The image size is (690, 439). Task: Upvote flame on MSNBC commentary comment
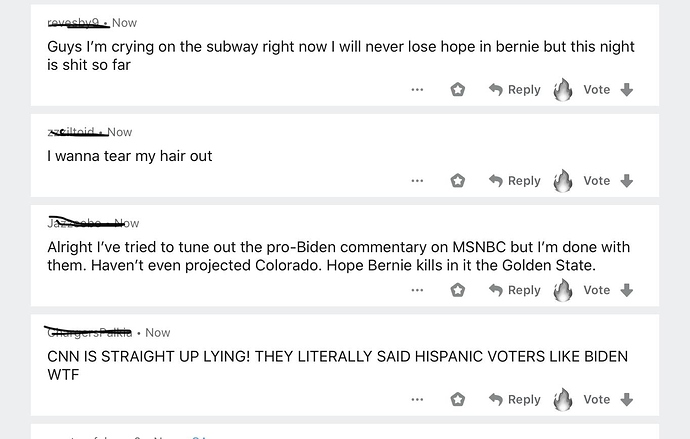coord(563,290)
